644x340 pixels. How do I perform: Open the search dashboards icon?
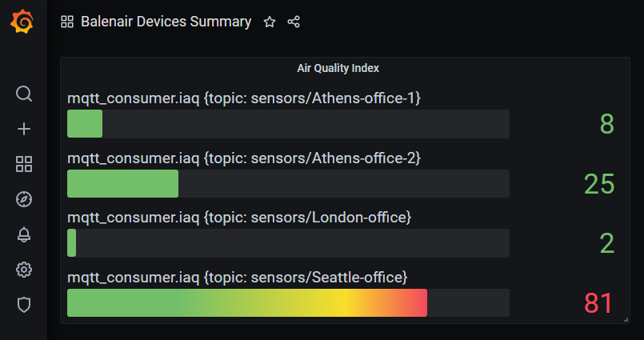(x=24, y=94)
